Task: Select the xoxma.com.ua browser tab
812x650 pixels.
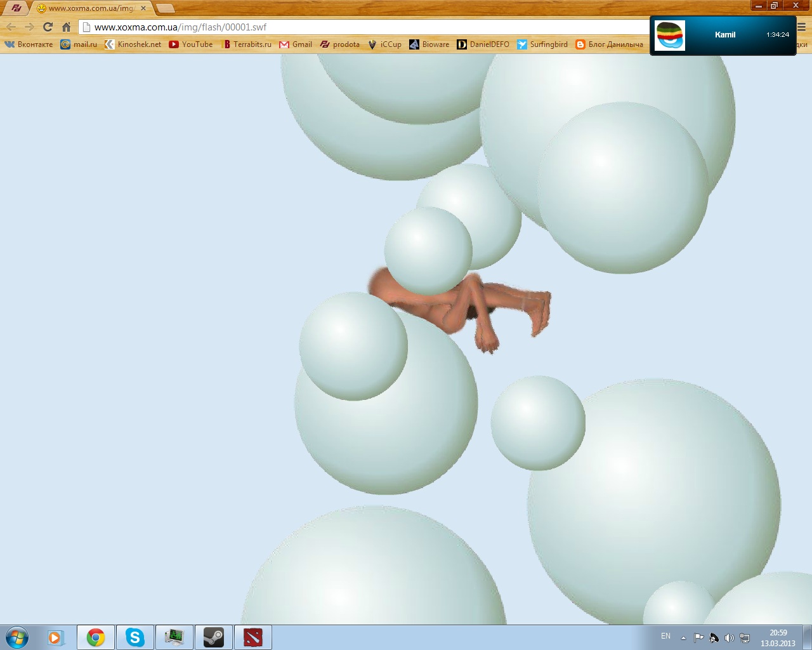Action: click(89, 8)
